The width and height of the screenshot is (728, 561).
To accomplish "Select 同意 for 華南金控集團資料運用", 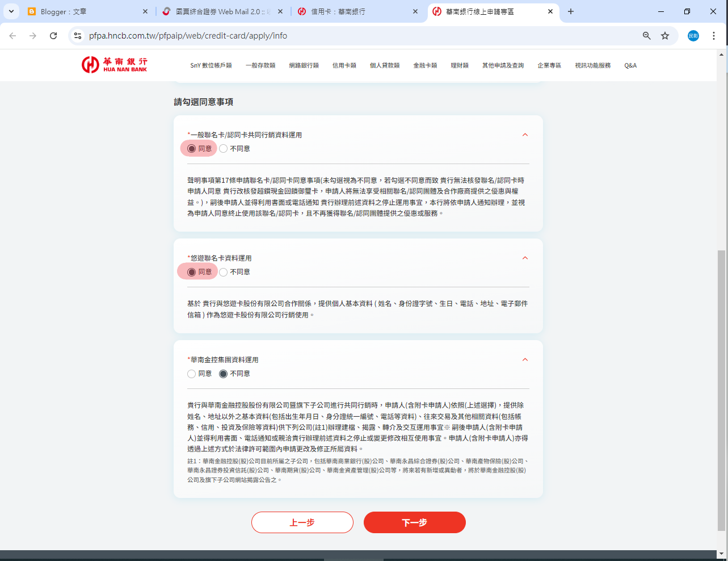I will point(192,374).
